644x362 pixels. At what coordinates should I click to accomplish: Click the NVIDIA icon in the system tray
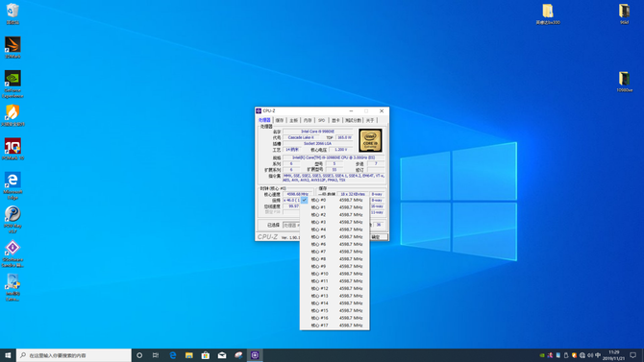[x=542, y=355]
